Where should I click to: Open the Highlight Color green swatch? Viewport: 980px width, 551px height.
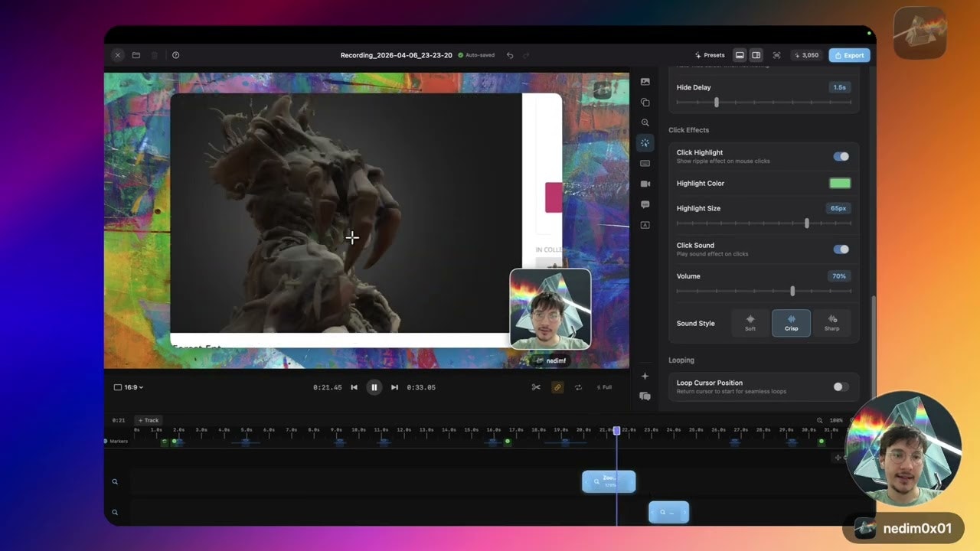(840, 183)
